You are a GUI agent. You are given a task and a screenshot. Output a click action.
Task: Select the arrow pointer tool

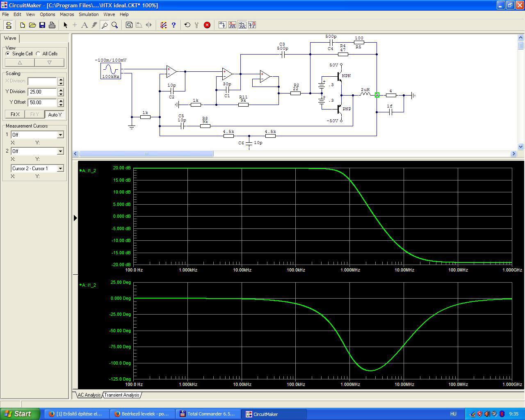(65, 25)
